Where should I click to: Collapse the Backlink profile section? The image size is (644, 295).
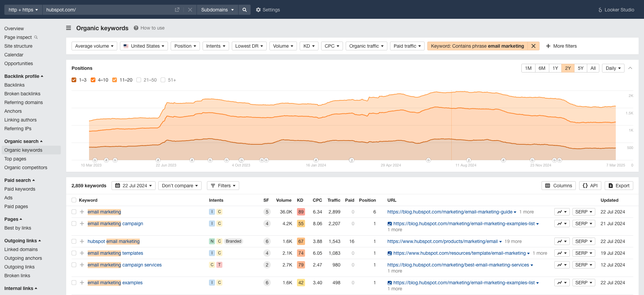pyautogui.click(x=24, y=76)
